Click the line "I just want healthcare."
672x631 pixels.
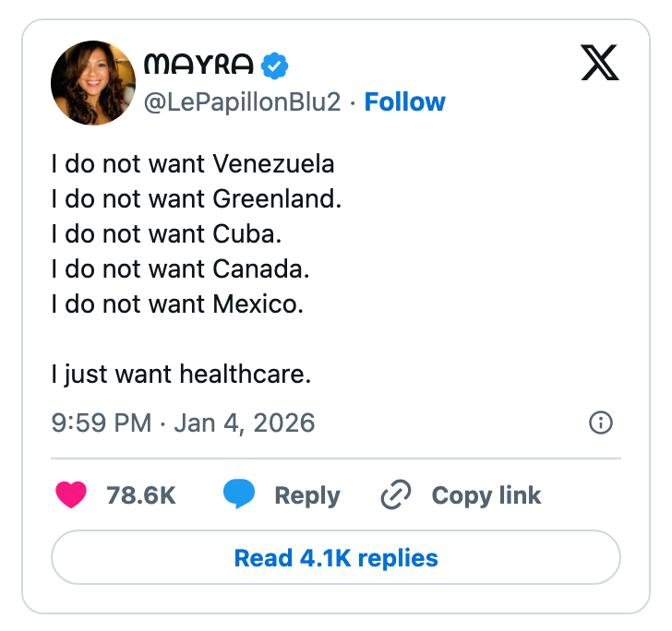pyautogui.click(x=181, y=375)
